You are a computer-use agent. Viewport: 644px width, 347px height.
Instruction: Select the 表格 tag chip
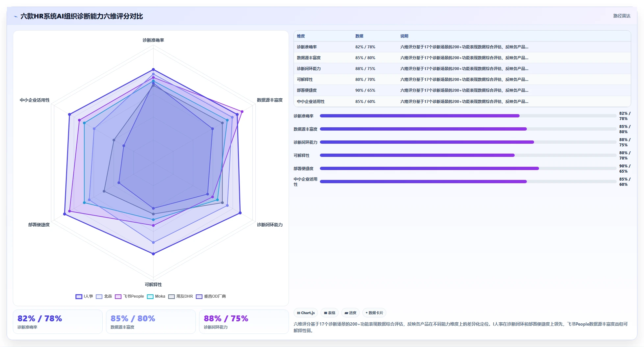tap(329, 313)
